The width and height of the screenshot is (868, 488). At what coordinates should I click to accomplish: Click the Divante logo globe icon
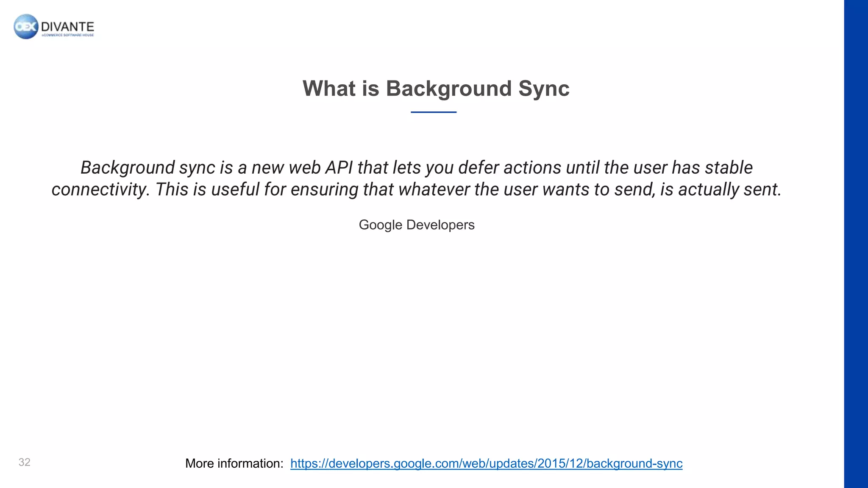point(26,27)
